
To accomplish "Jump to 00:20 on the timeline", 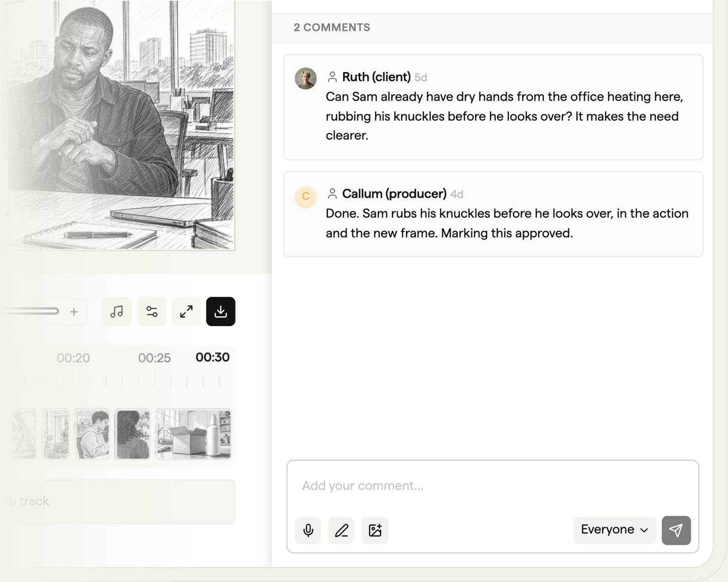I will click(73, 358).
